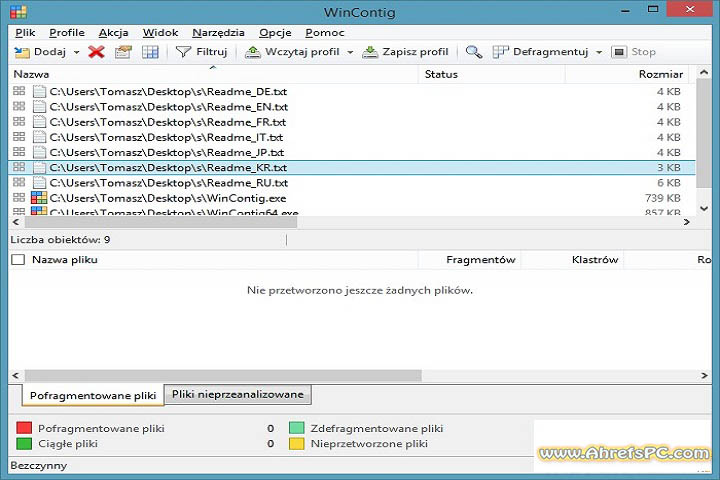Click right arrow of upper horizontal scrollbar
The height and width of the screenshot is (480, 720).
[x=687, y=222]
